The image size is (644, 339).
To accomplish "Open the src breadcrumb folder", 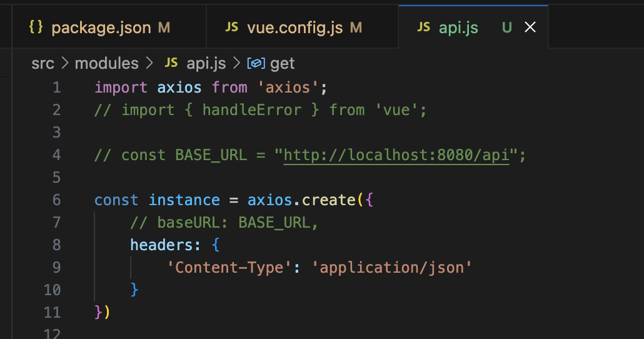I will (x=43, y=63).
